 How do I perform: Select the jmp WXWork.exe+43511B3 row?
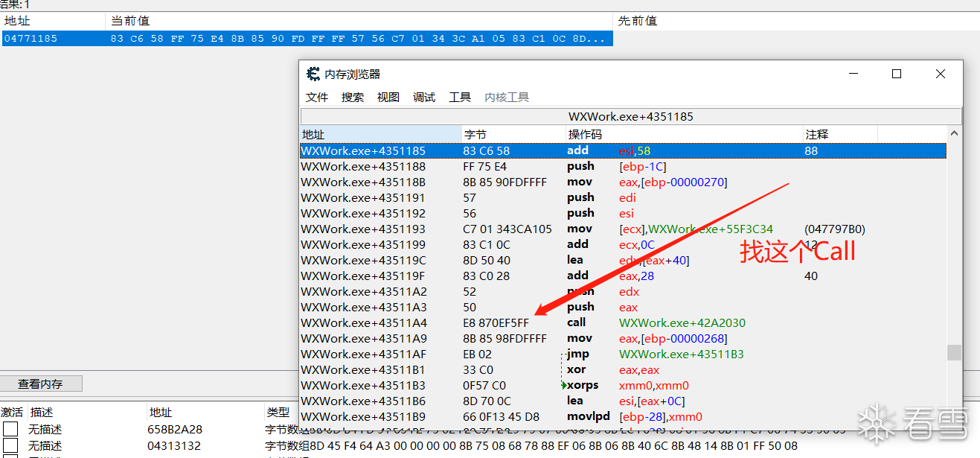(x=623, y=354)
